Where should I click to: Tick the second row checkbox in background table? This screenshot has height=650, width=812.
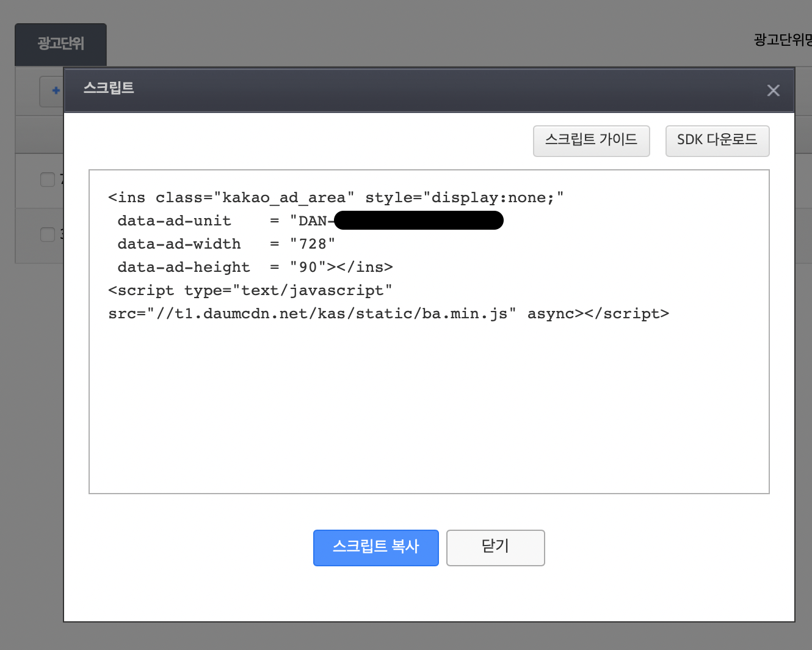[47, 235]
